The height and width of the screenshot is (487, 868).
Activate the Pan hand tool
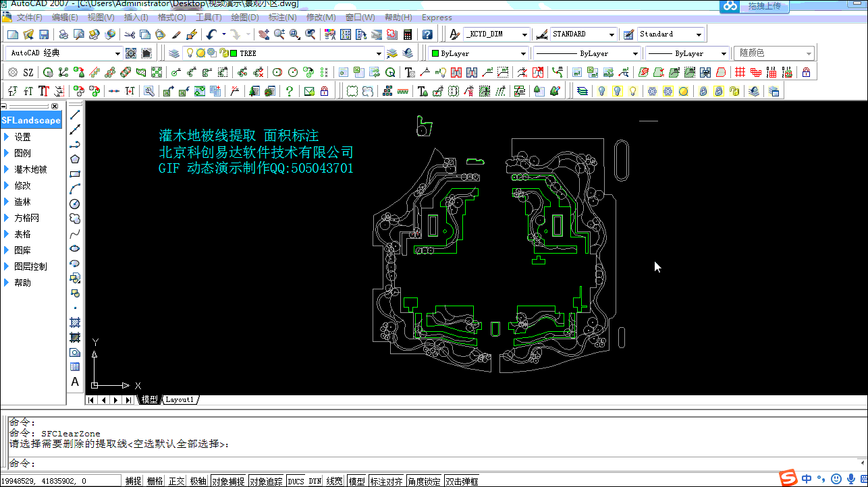pyautogui.click(x=263, y=34)
